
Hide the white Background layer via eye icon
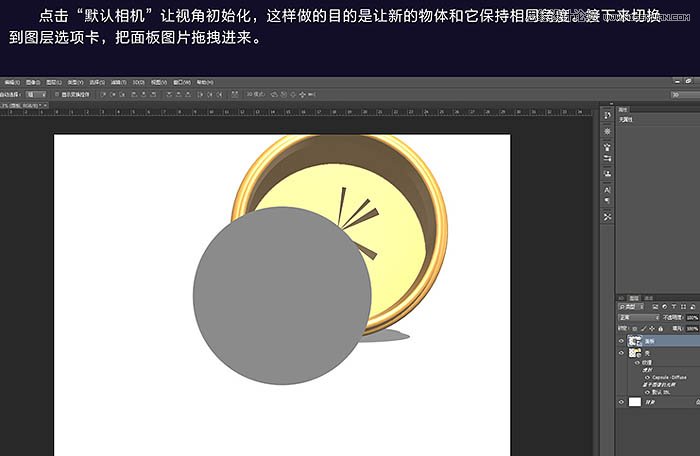[x=621, y=402]
